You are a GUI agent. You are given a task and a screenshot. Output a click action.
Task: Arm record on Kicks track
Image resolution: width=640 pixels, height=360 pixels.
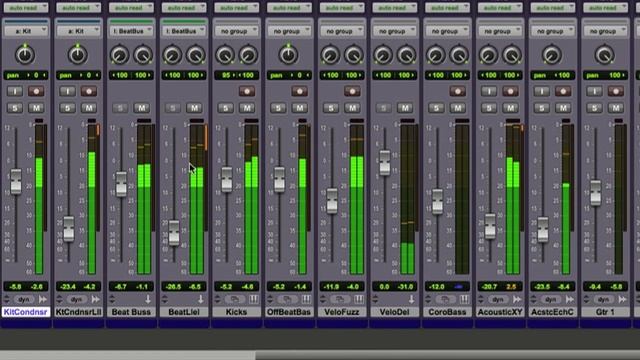tap(247, 91)
